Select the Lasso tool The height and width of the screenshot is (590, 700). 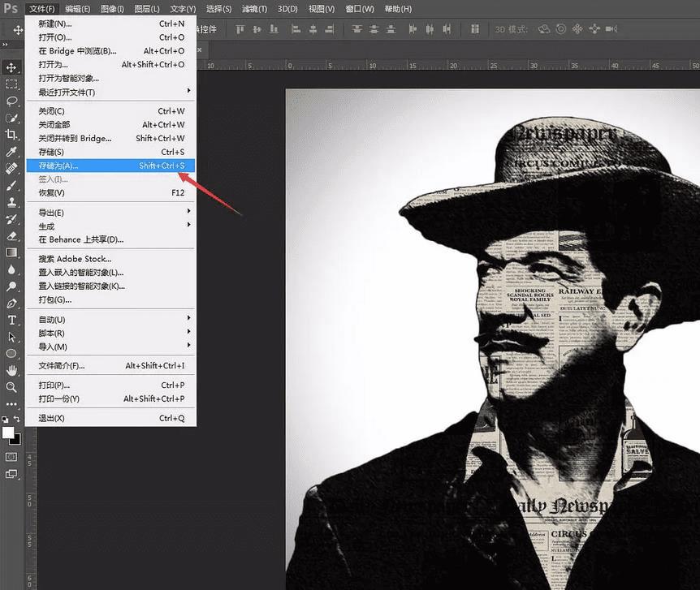point(11,101)
